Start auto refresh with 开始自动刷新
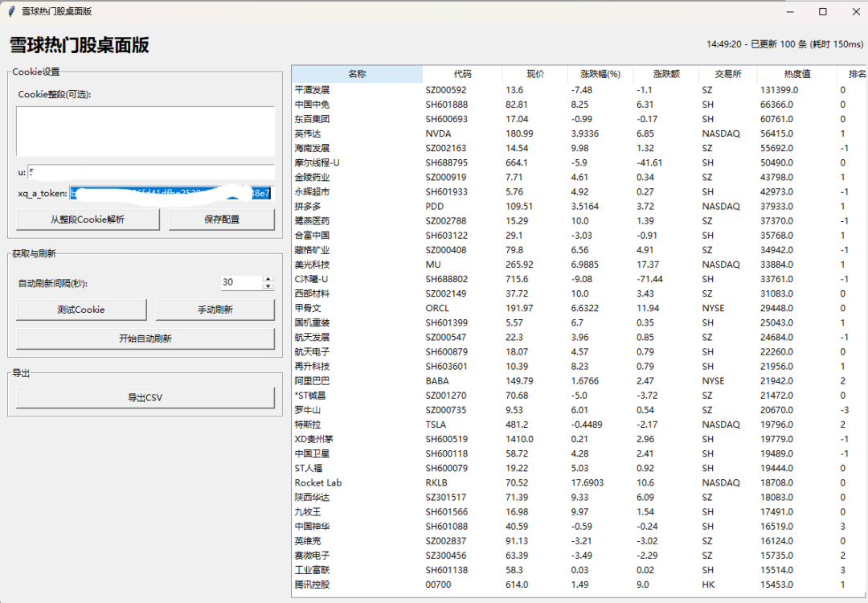 145,337
